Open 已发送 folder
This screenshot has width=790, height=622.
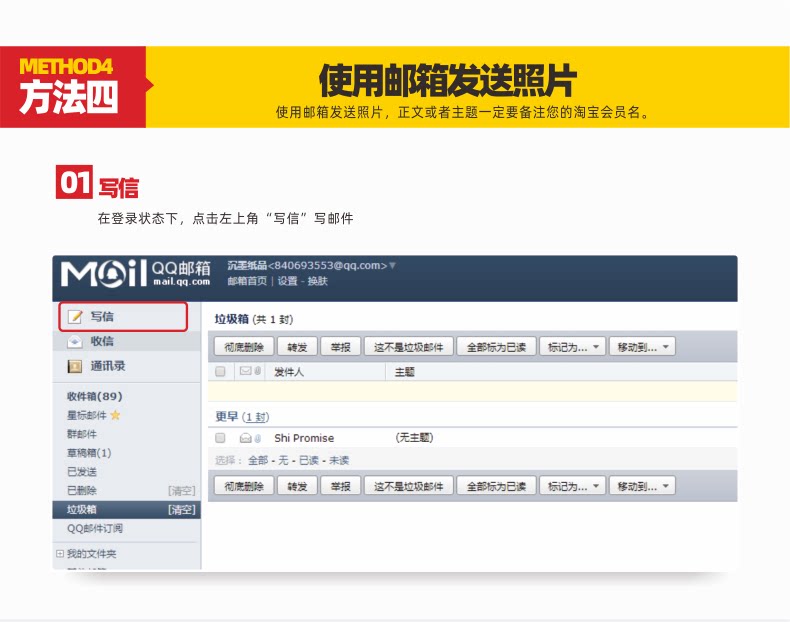pos(82,471)
